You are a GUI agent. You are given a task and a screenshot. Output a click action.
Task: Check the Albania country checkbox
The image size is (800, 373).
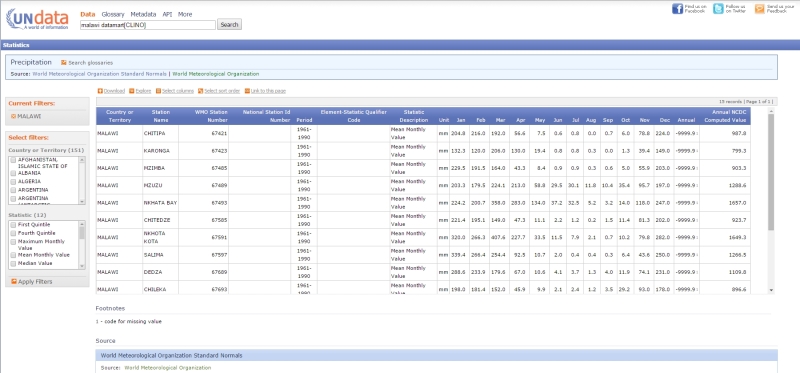pos(13,173)
